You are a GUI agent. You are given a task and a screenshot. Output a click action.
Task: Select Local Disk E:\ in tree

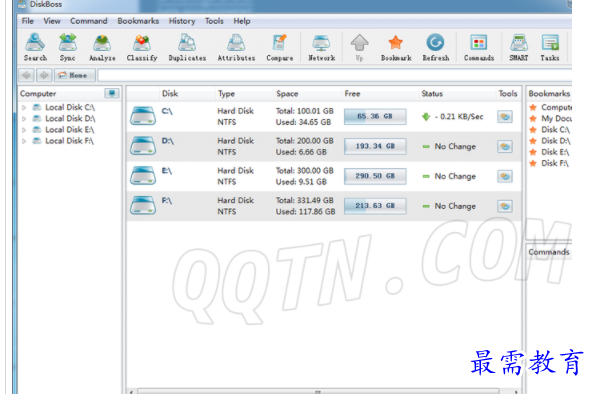pos(70,130)
